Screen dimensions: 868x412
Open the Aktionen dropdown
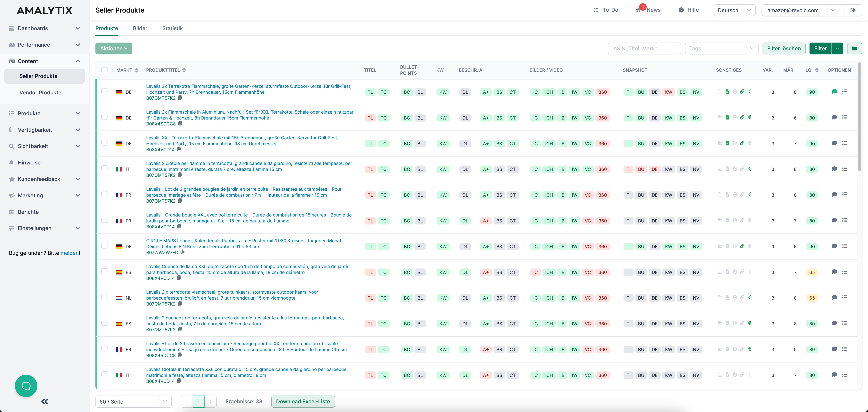tap(114, 48)
